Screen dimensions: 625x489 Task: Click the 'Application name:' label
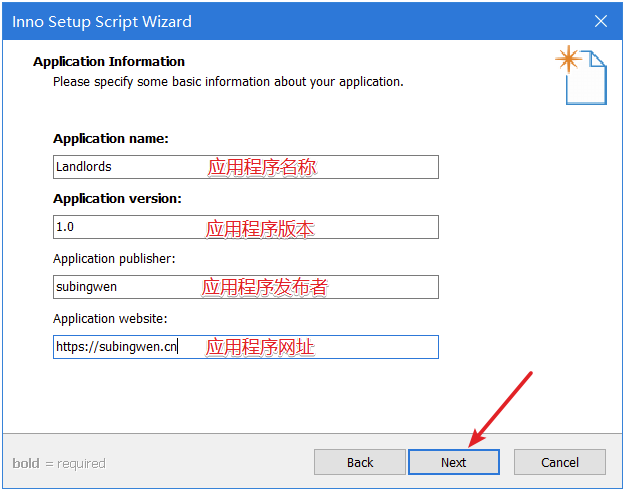pos(111,139)
